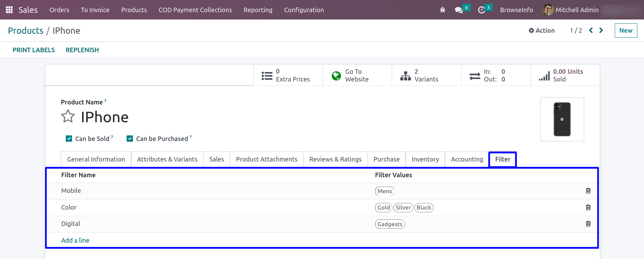
Task: Open the conversations chat icon
Action: (459, 10)
